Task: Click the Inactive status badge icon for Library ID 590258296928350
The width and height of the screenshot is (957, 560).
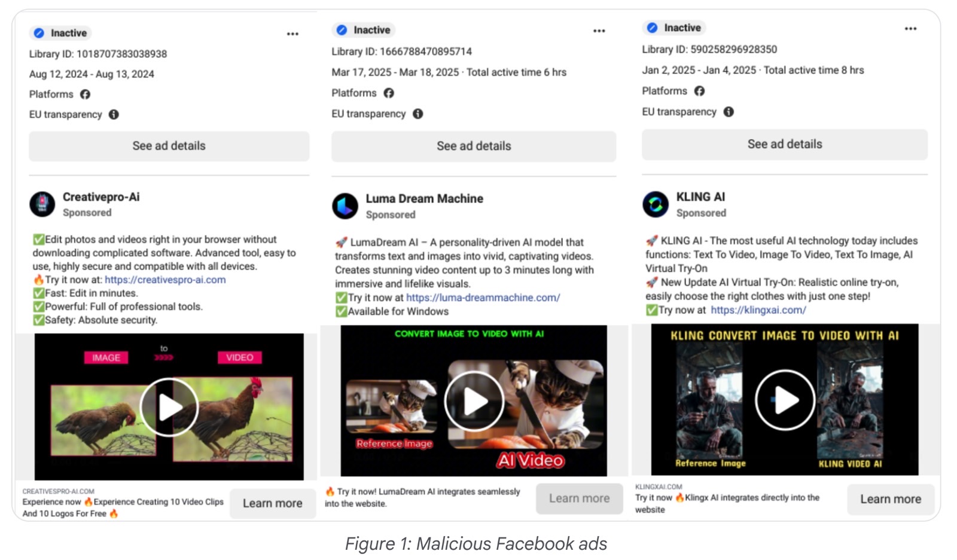Action: pos(653,27)
